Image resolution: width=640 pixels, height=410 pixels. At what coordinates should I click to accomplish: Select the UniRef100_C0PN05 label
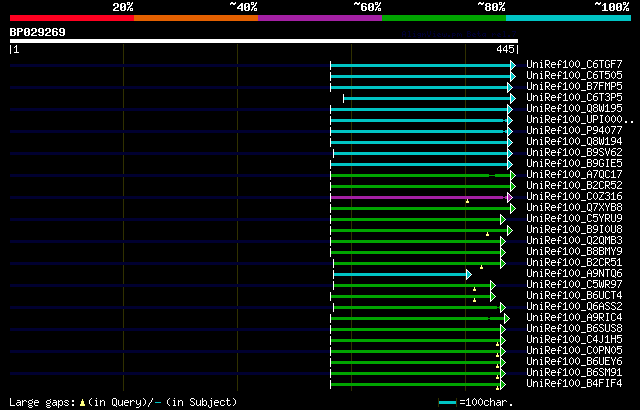click(x=574, y=351)
